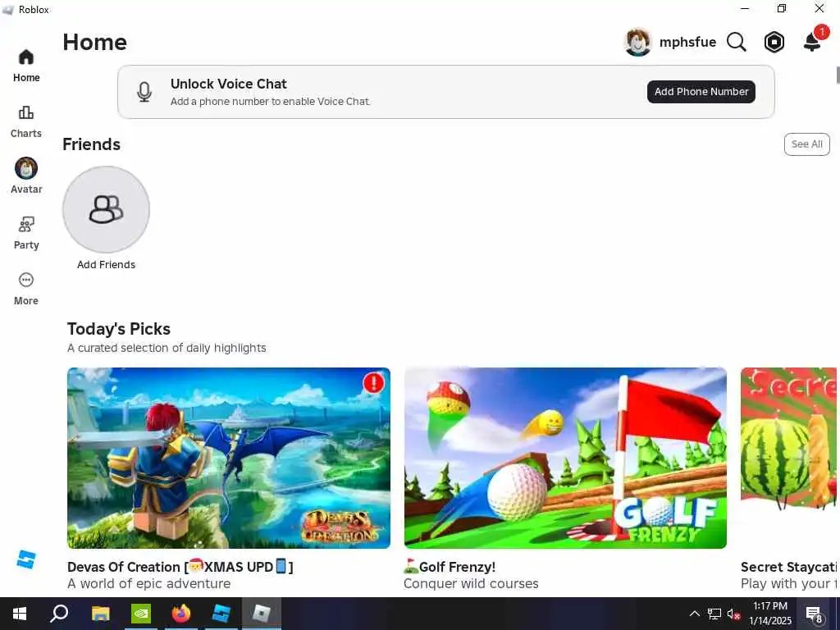Open the search magnifier icon
840x630 pixels.
(737, 42)
